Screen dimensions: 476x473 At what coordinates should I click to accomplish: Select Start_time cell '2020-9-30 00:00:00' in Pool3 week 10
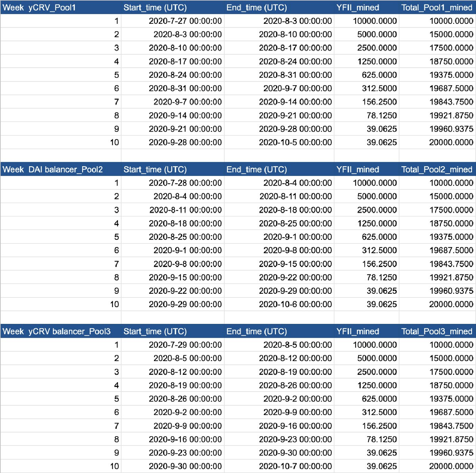coord(173,466)
